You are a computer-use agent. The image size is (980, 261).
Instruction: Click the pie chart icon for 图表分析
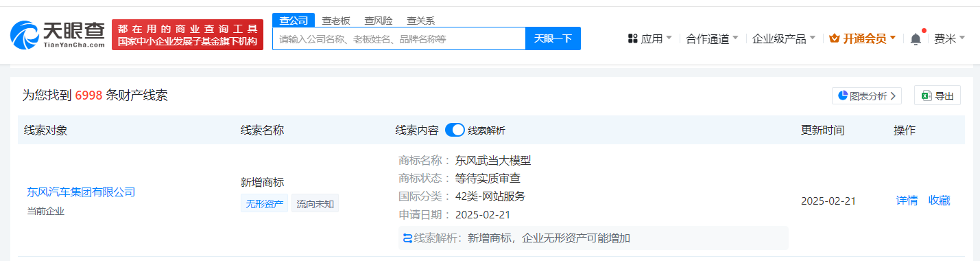pos(843,95)
